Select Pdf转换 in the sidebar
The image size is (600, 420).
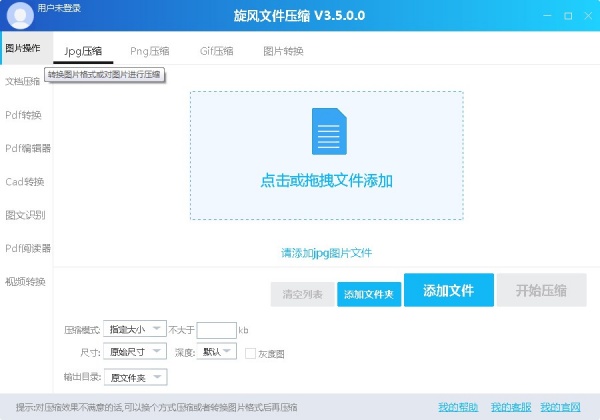pyautogui.click(x=24, y=115)
